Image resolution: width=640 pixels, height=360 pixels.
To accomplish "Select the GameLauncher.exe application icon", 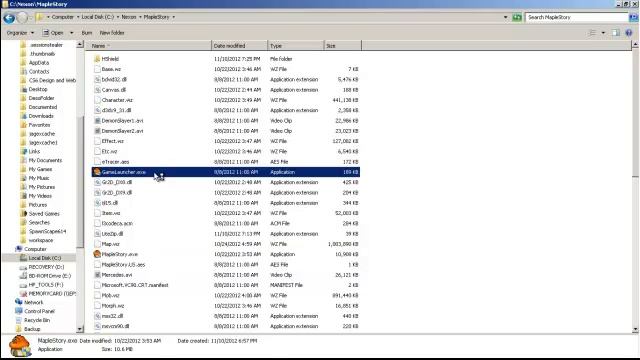I will (97, 172).
